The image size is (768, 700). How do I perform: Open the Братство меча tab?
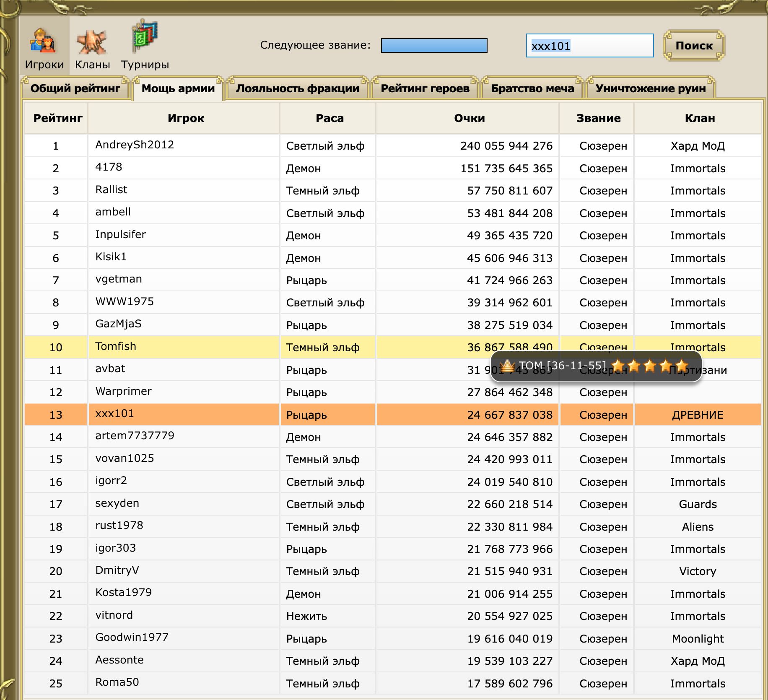(x=532, y=88)
